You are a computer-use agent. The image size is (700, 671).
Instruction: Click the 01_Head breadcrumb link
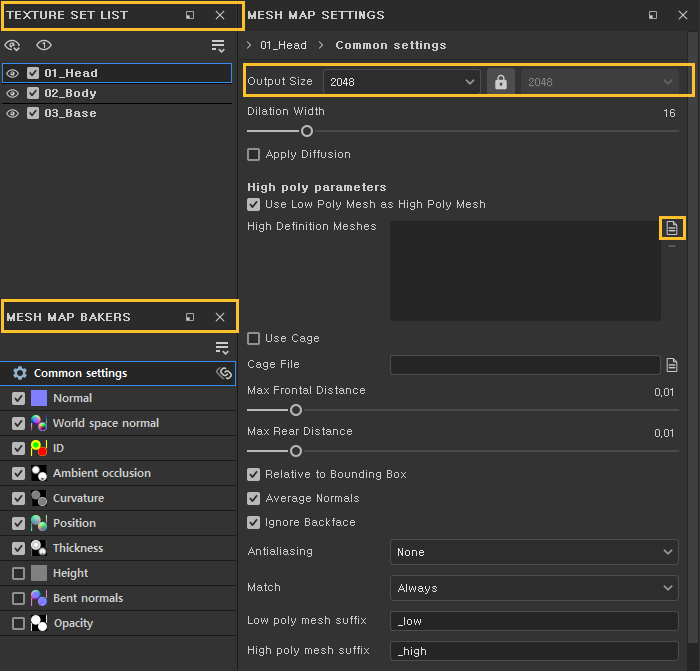pos(283,45)
